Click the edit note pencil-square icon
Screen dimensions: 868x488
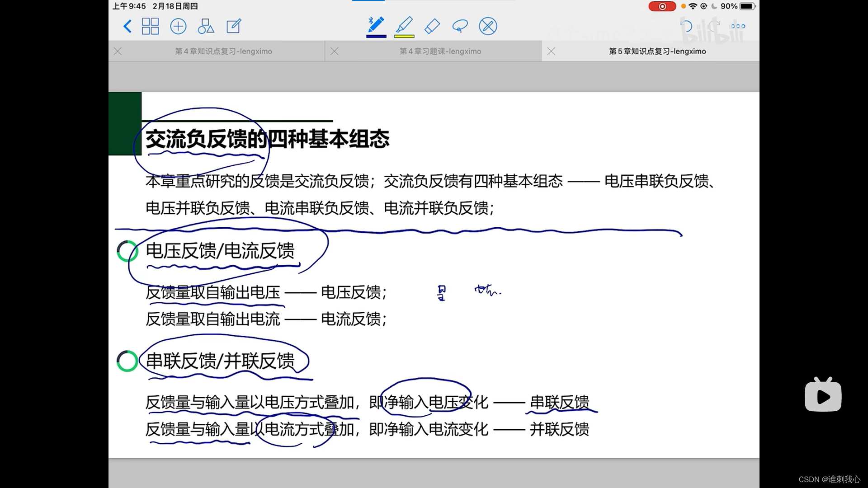(234, 26)
